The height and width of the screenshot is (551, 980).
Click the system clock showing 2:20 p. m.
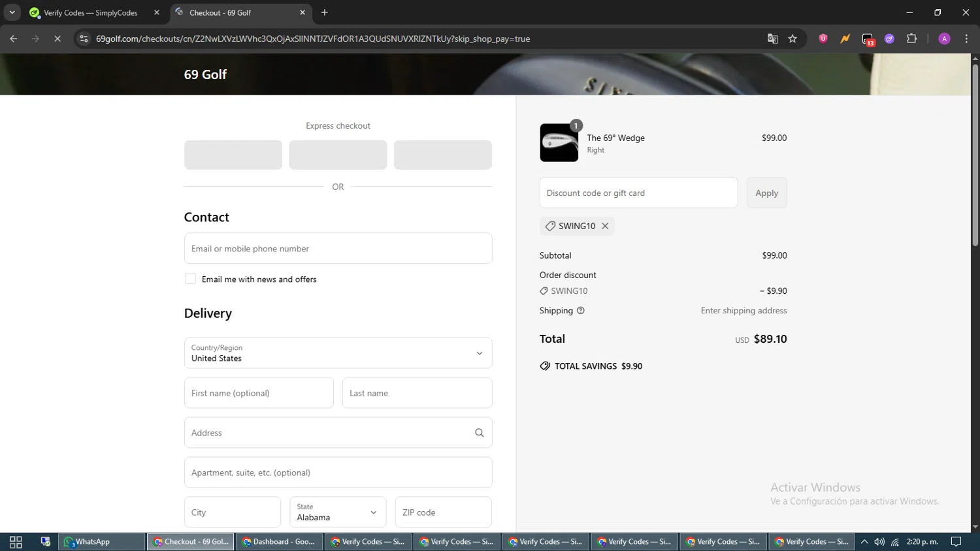922,542
